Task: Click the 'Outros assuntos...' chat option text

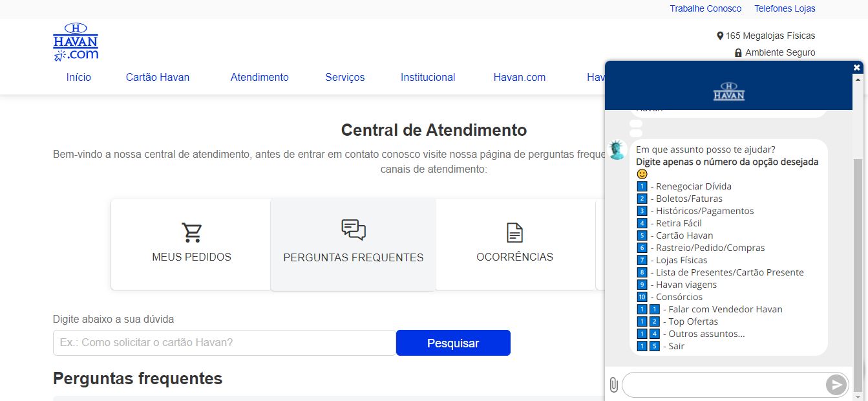Action: (x=706, y=334)
